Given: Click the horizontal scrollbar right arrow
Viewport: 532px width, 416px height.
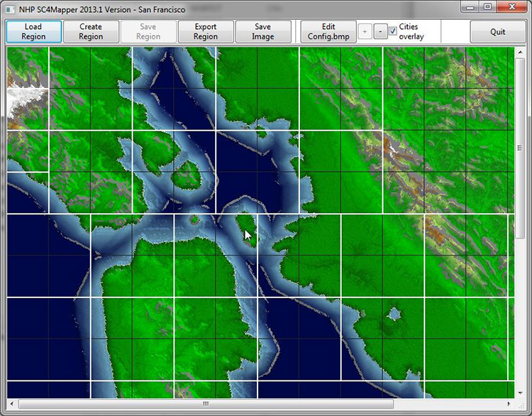Looking at the screenshot, I should [509, 404].
